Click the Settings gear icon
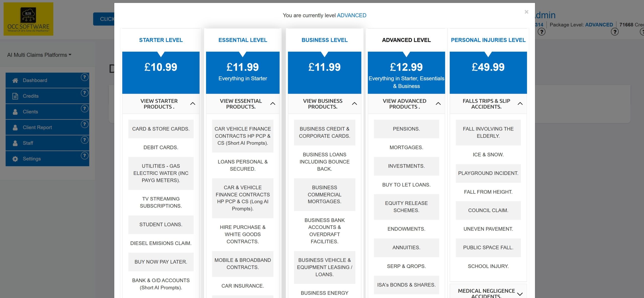This screenshot has height=298, width=644. 15,159
